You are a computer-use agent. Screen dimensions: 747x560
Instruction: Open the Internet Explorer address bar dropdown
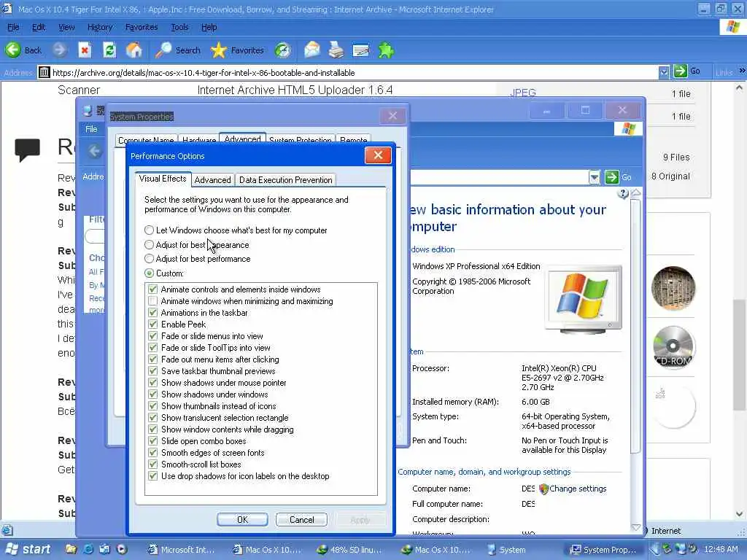point(664,72)
